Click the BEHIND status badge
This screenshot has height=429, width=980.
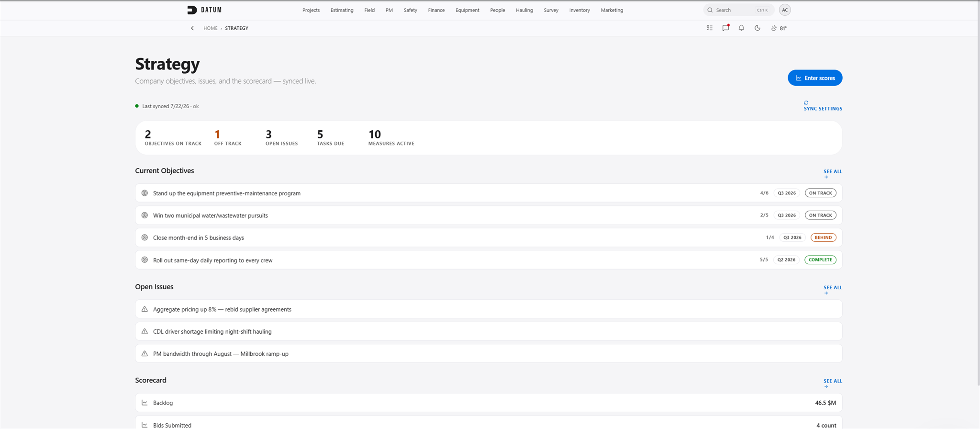tap(823, 237)
